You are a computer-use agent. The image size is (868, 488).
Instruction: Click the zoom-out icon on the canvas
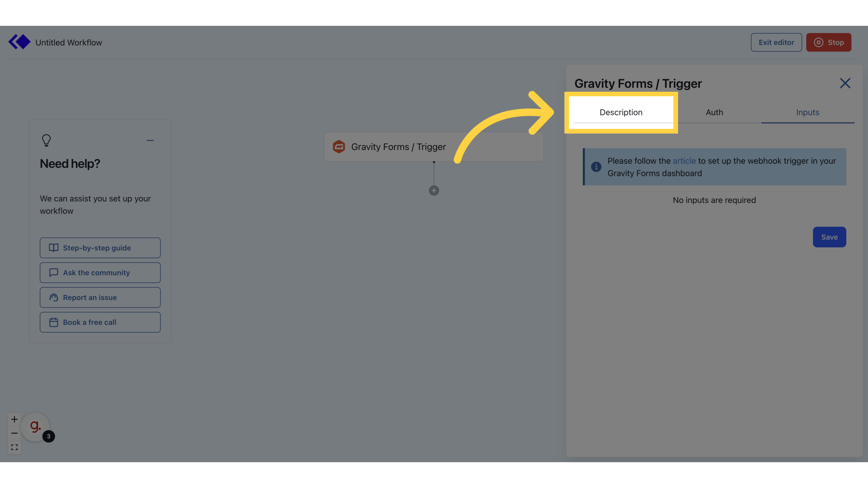14,433
